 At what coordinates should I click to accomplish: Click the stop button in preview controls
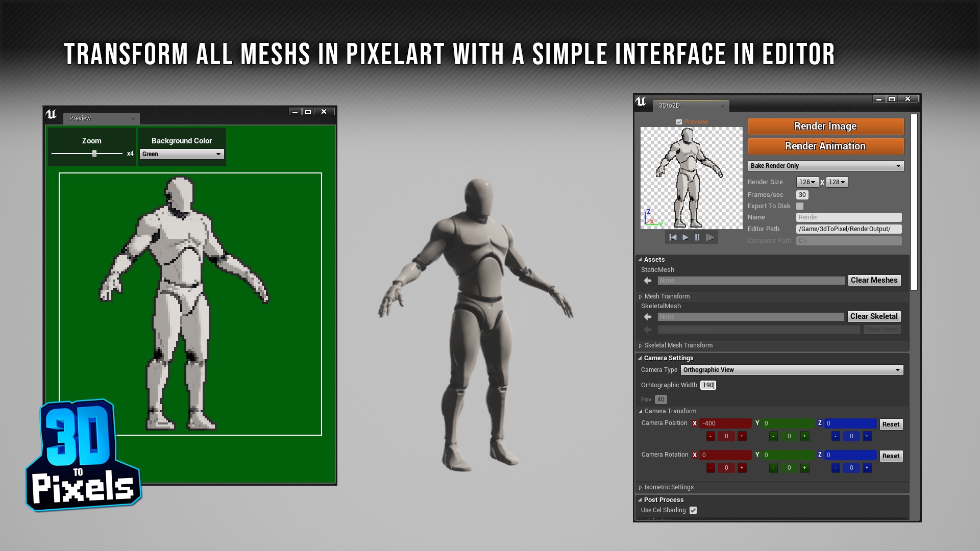(x=697, y=237)
